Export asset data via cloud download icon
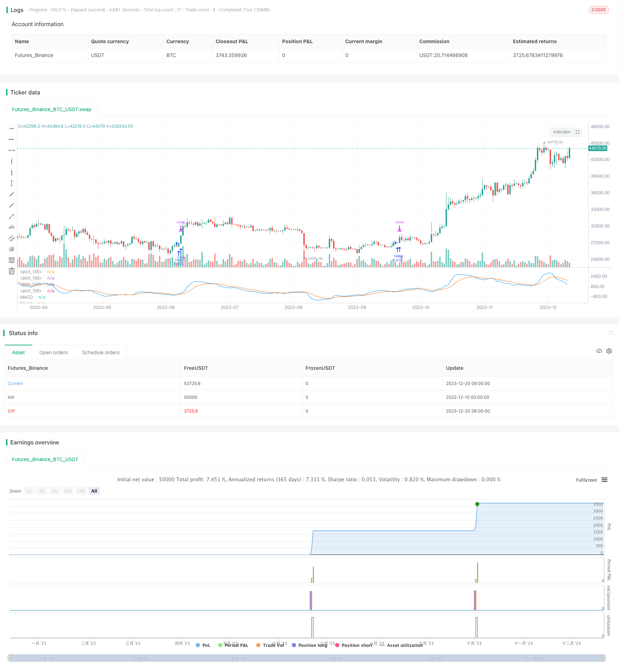This screenshot has height=672, width=619. tap(599, 351)
